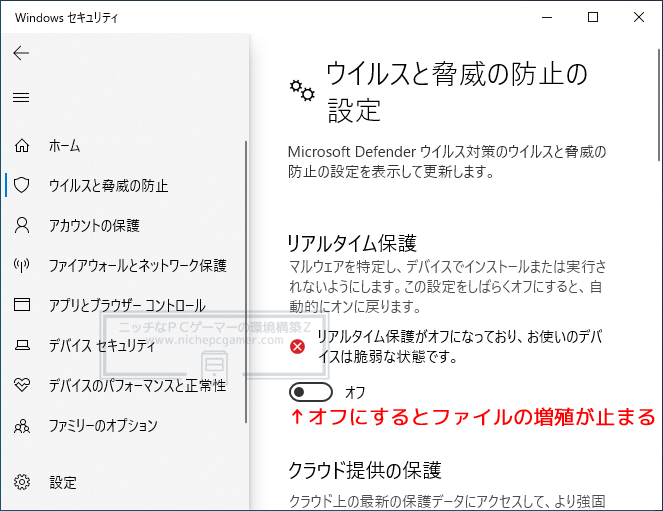Click the heart icon for device performance
Viewport: 663px width, 511px height.
tap(22, 385)
